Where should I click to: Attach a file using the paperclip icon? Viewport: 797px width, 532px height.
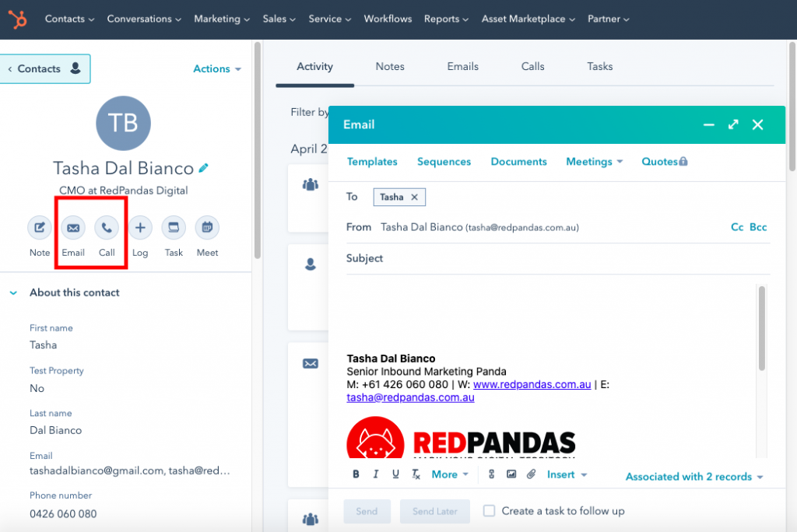(531, 474)
